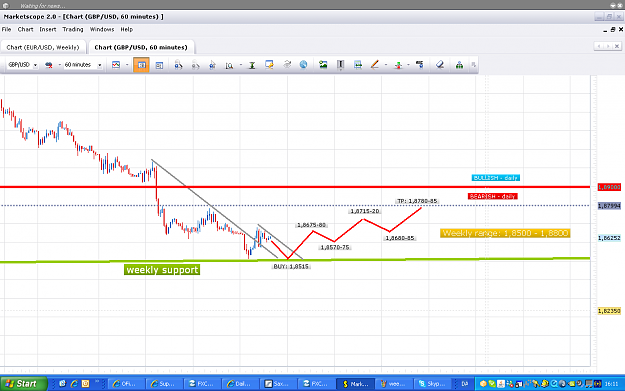Open the Insert menu

[48, 29]
